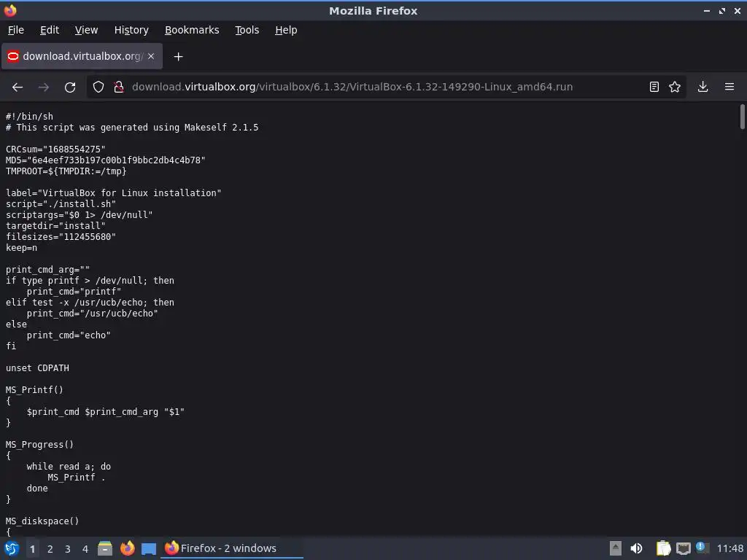The image size is (747, 560).
Task: Click the scriptargs line
Action: [79, 215]
